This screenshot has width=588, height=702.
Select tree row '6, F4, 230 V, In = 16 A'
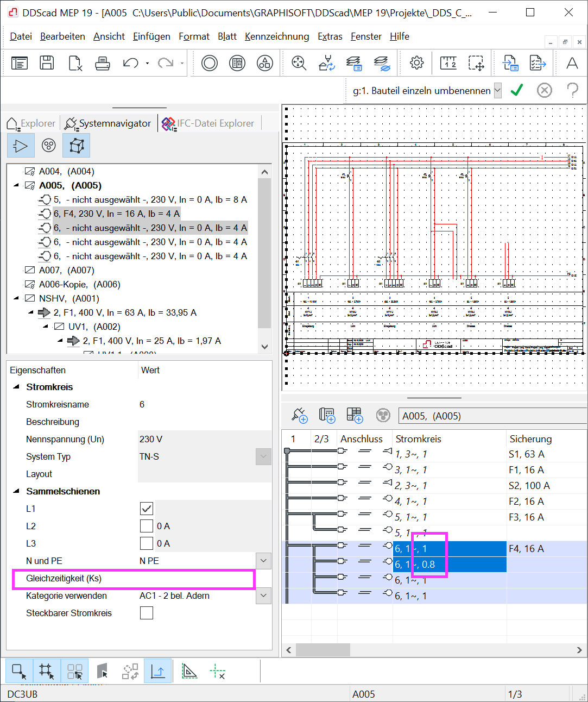(x=116, y=214)
